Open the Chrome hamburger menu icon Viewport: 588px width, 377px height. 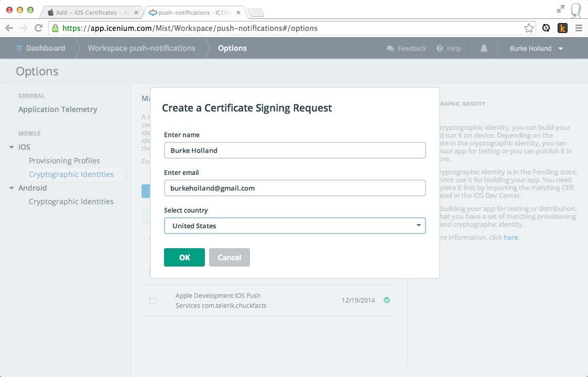click(579, 28)
